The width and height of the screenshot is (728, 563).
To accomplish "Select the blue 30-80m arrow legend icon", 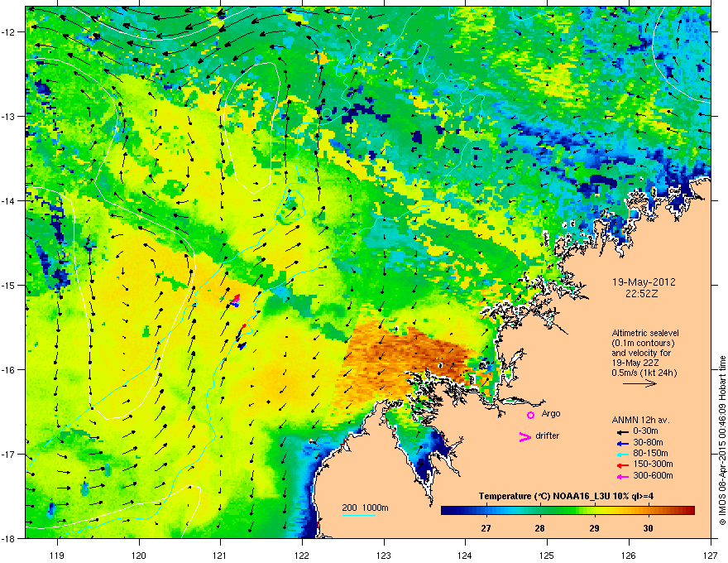I will point(622,443).
